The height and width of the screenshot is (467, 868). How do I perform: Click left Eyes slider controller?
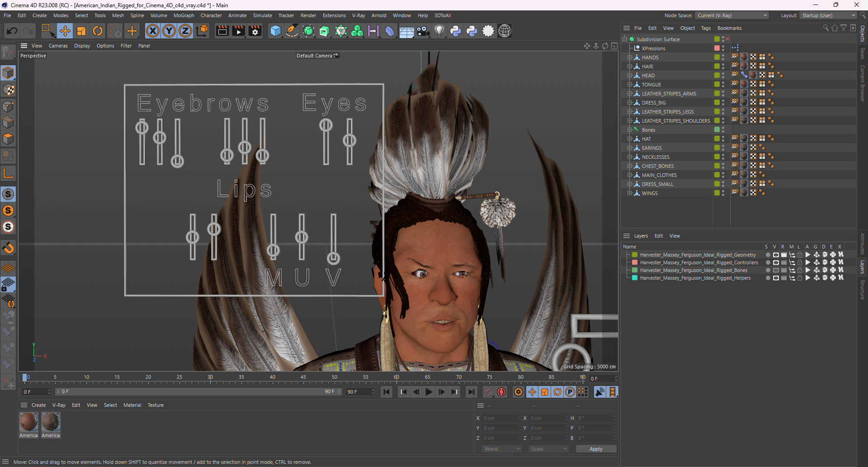pyautogui.click(x=326, y=125)
